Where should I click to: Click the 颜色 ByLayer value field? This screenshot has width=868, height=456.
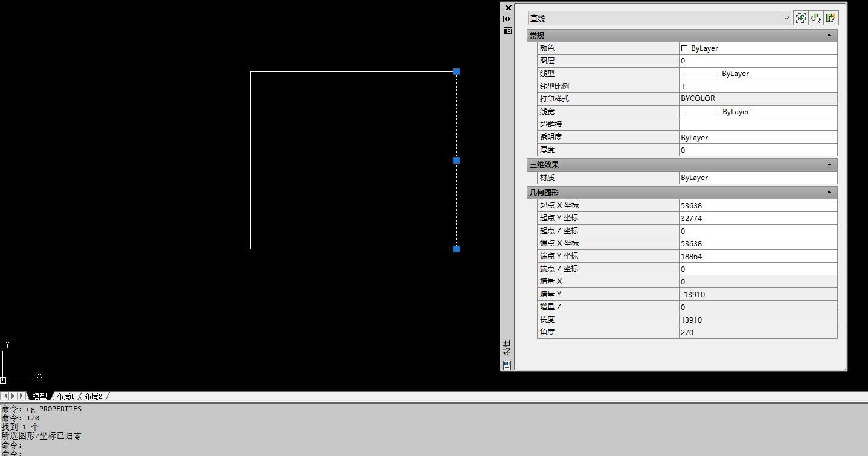click(x=758, y=48)
